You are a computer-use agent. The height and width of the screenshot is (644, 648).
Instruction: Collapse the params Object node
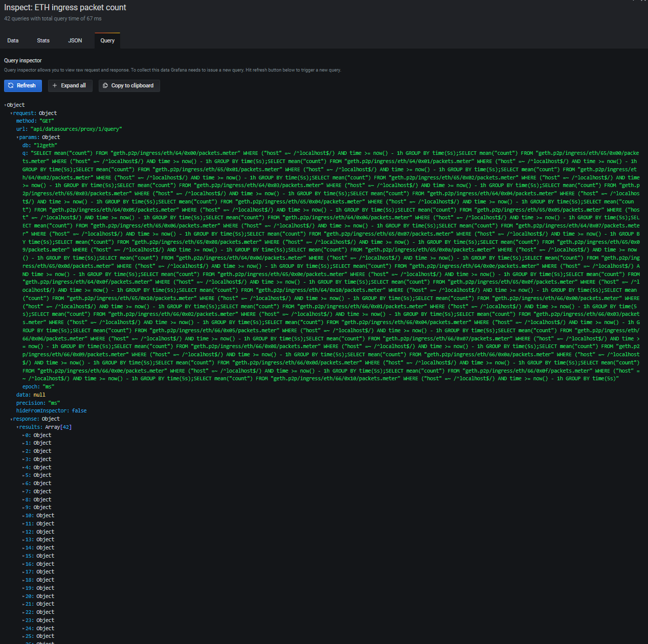pyautogui.click(x=17, y=137)
